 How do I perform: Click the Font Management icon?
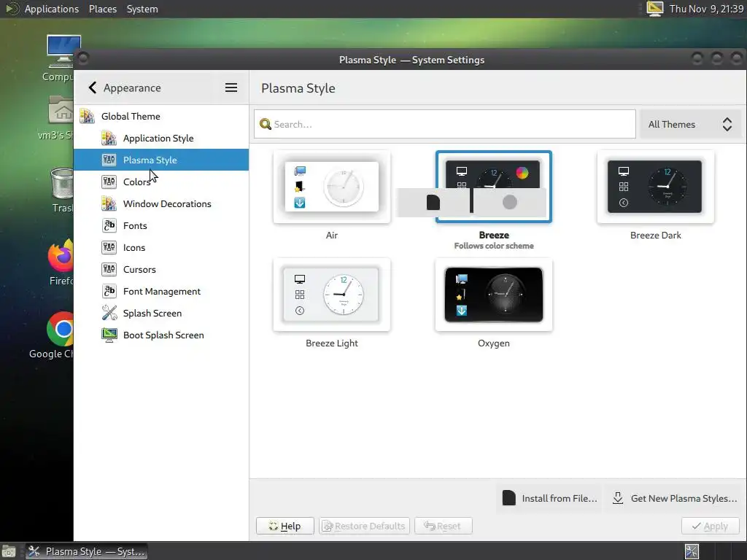click(x=109, y=292)
